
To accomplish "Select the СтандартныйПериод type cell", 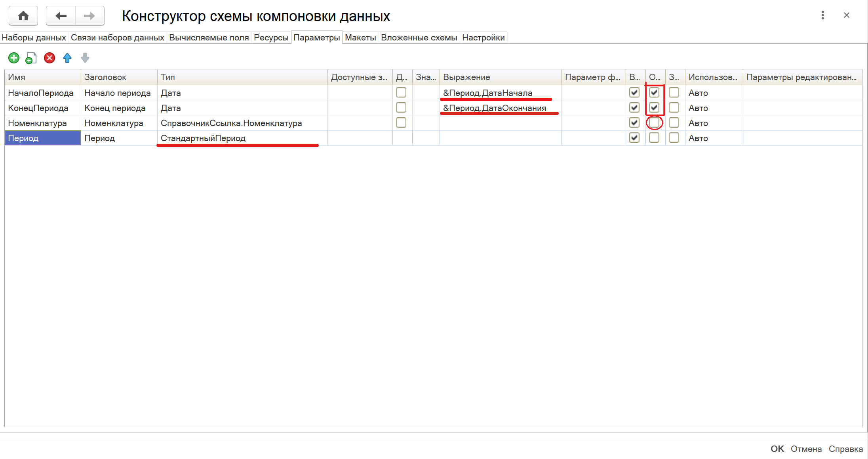I will point(242,138).
